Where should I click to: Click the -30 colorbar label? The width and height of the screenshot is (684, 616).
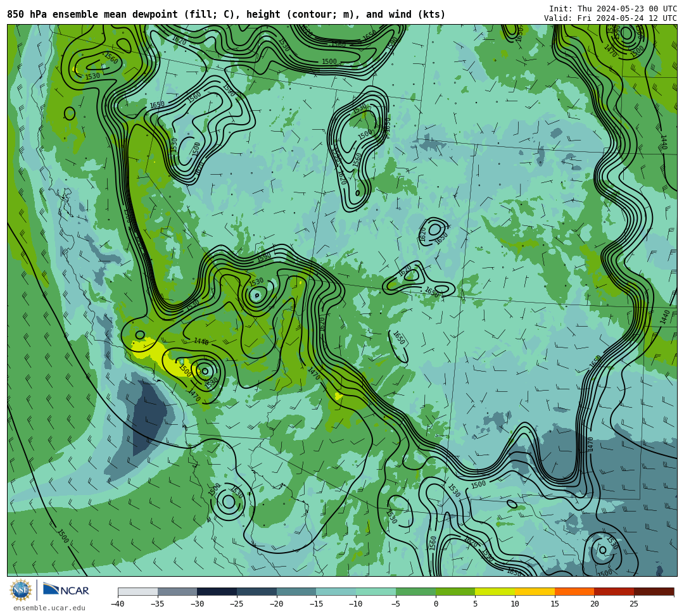[197, 604]
